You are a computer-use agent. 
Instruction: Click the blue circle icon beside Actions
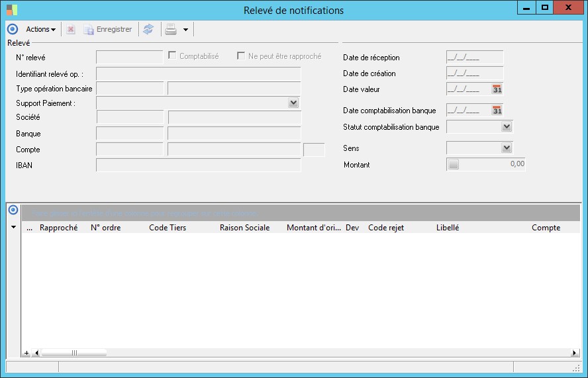pyautogui.click(x=13, y=29)
